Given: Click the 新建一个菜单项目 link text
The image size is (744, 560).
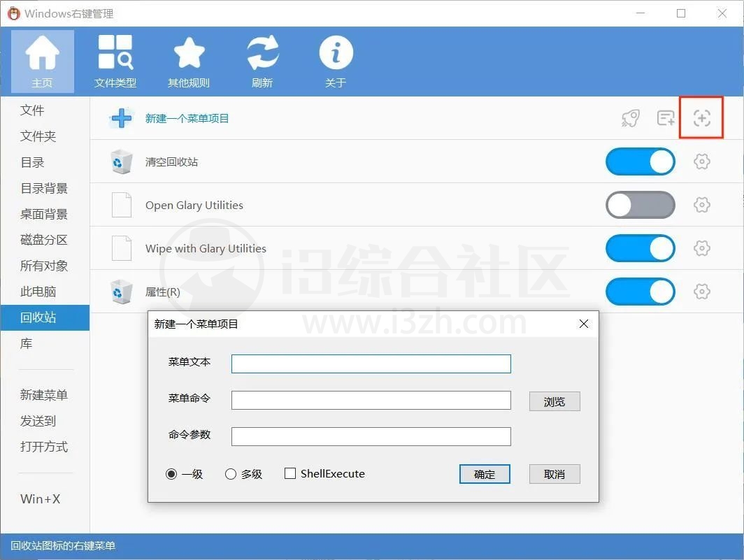Looking at the screenshot, I should (x=187, y=118).
